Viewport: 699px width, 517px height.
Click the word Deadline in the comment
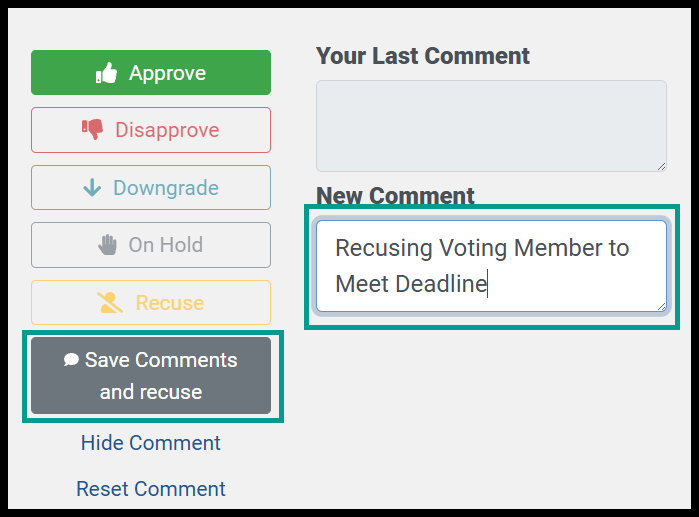click(441, 284)
